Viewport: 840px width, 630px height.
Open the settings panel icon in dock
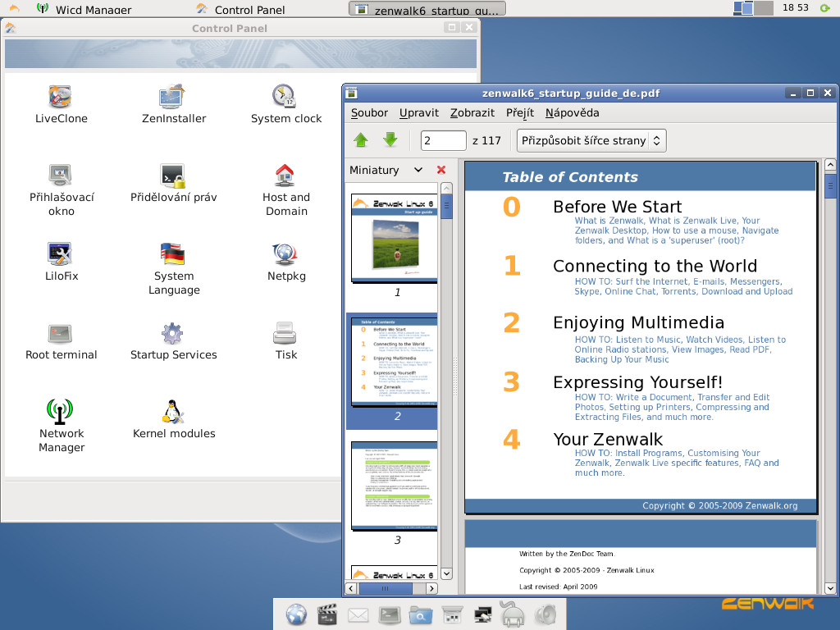[452, 615]
